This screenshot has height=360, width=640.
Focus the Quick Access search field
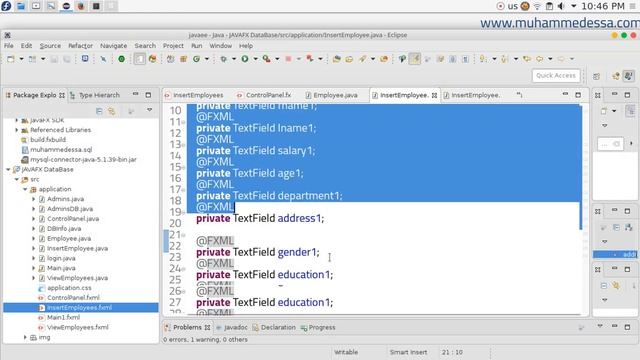(x=556, y=76)
